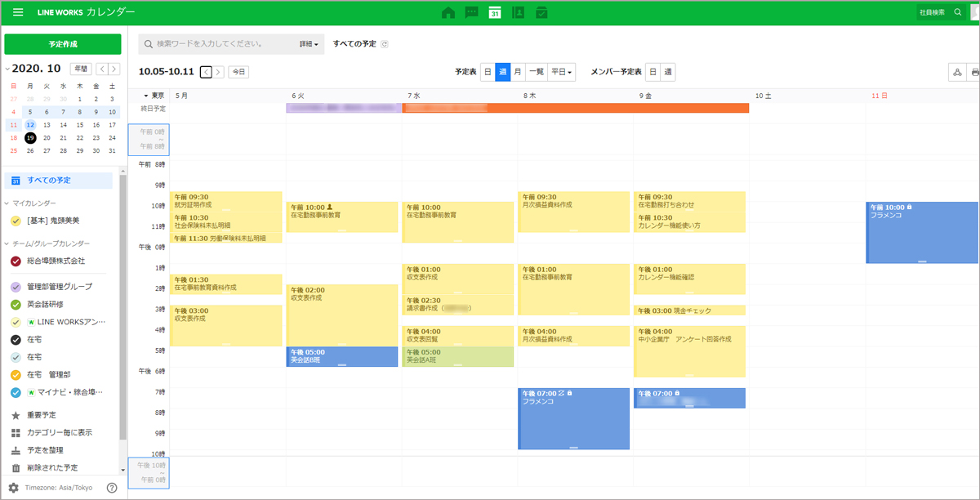This screenshot has width=980, height=500.
Task: Open the hamburger menu in the header
Action: tap(18, 12)
